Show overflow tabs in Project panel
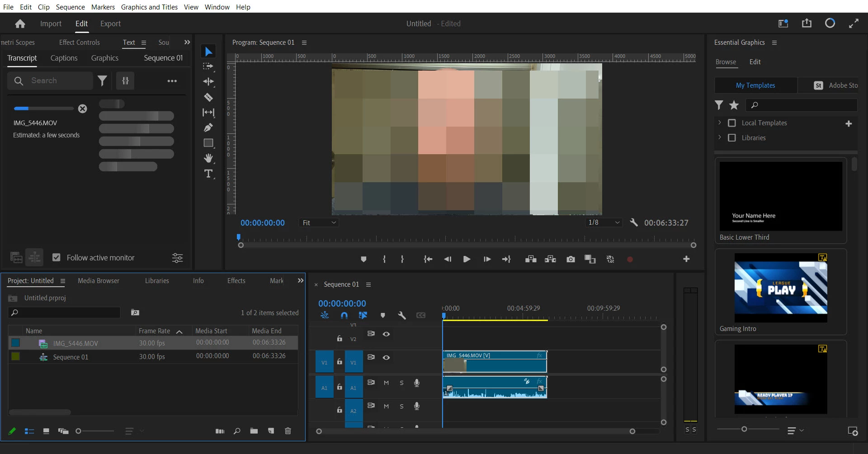868x454 pixels. pos(301,280)
